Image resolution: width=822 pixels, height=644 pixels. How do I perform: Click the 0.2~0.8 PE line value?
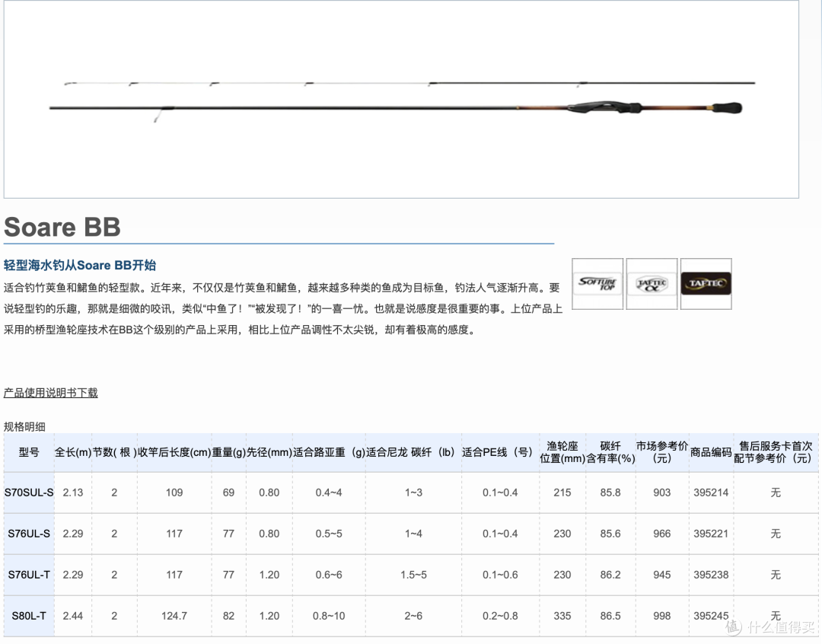pyautogui.click(x=500, y=616)
